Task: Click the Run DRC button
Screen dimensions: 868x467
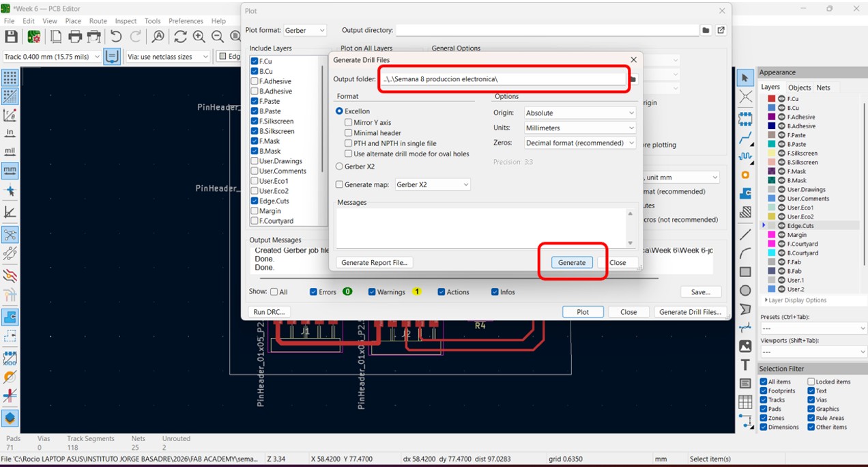Action: pyautogui.click(x=269, y=312)
